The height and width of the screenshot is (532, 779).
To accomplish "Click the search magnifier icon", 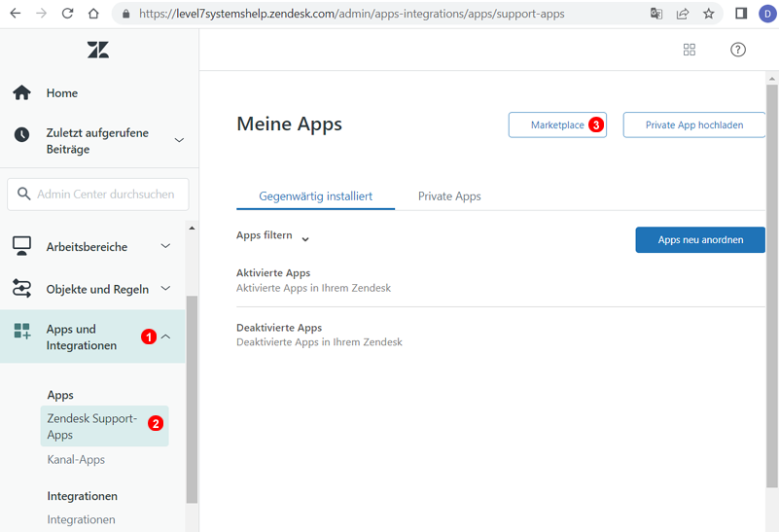I will tap(24, 194).
